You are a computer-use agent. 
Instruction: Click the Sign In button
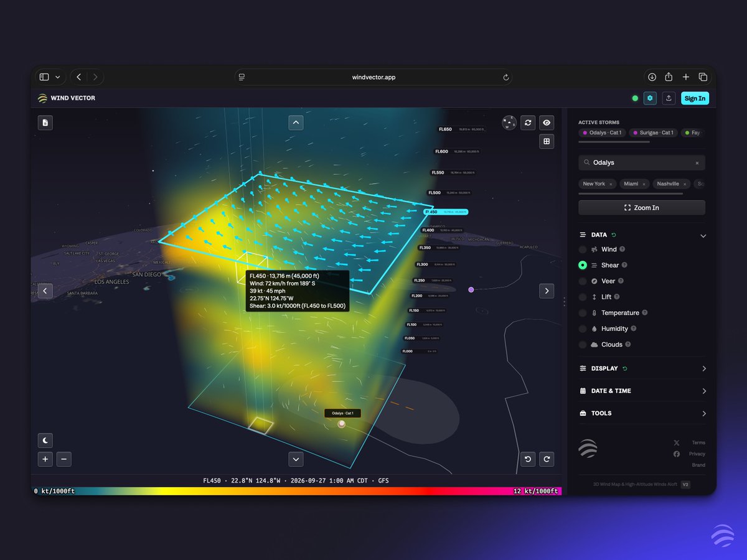[x=695, y=98]
